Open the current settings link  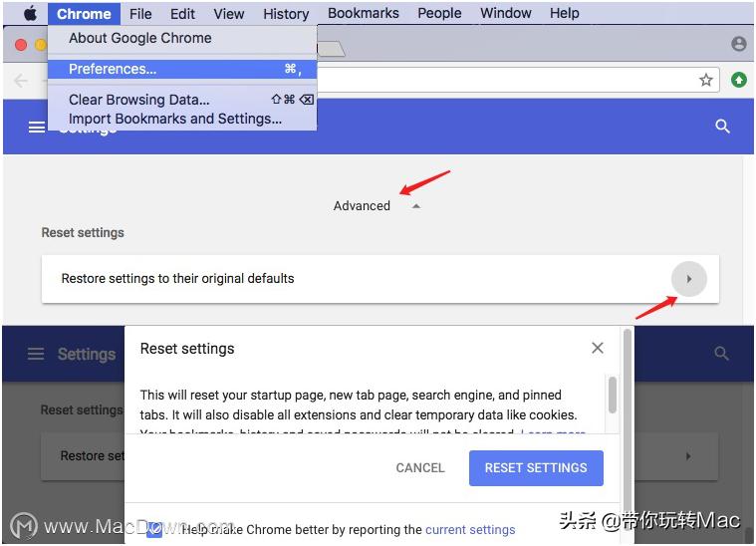pos(470,530)
